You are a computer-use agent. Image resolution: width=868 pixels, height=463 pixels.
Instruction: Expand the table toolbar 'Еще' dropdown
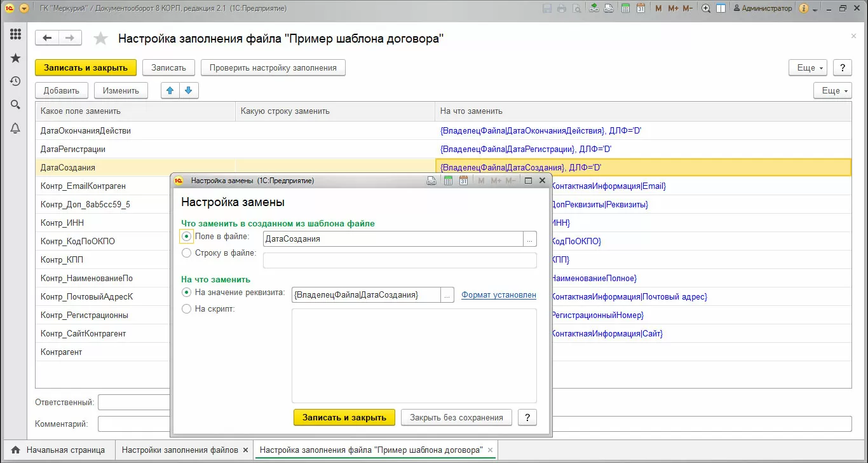pyautogui.click(x=835, y=91)
